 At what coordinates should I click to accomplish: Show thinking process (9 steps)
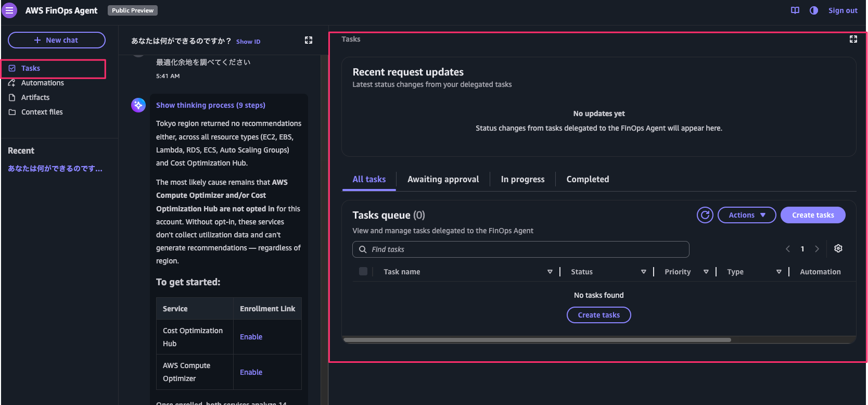coord(211,105)
